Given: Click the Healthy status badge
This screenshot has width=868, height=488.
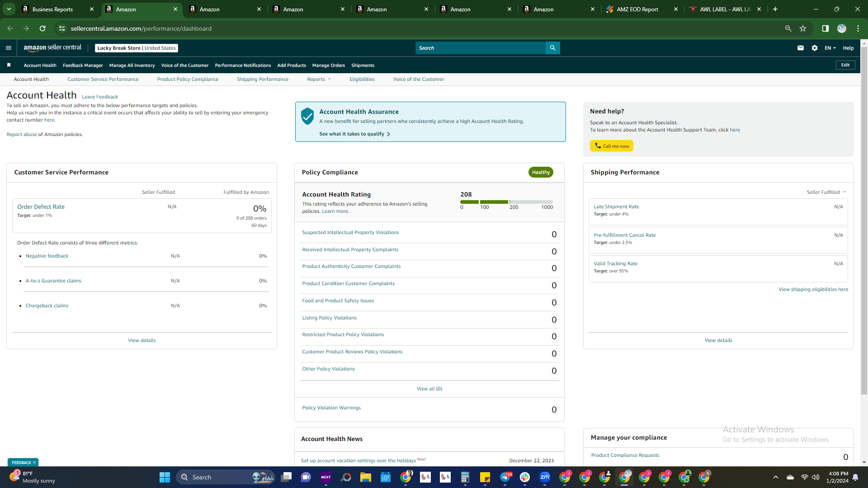Looking at the screenshot, I should tap(541, 172).
